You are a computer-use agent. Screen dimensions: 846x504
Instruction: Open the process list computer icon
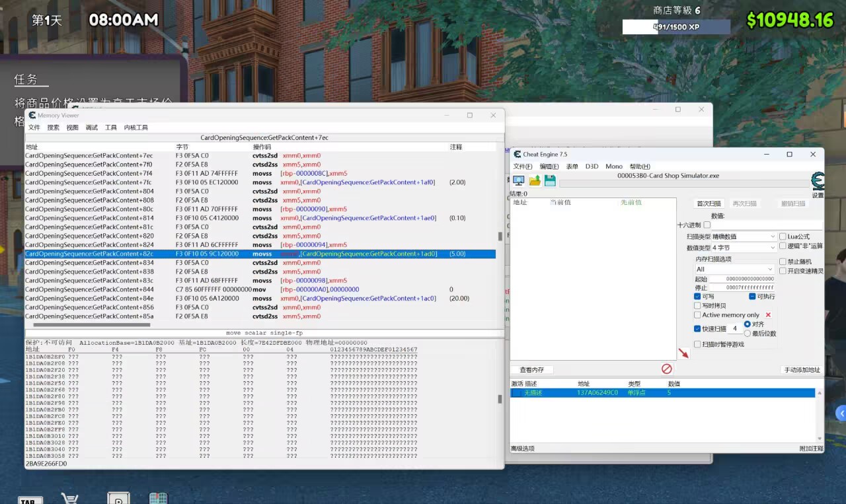[519, 181]
